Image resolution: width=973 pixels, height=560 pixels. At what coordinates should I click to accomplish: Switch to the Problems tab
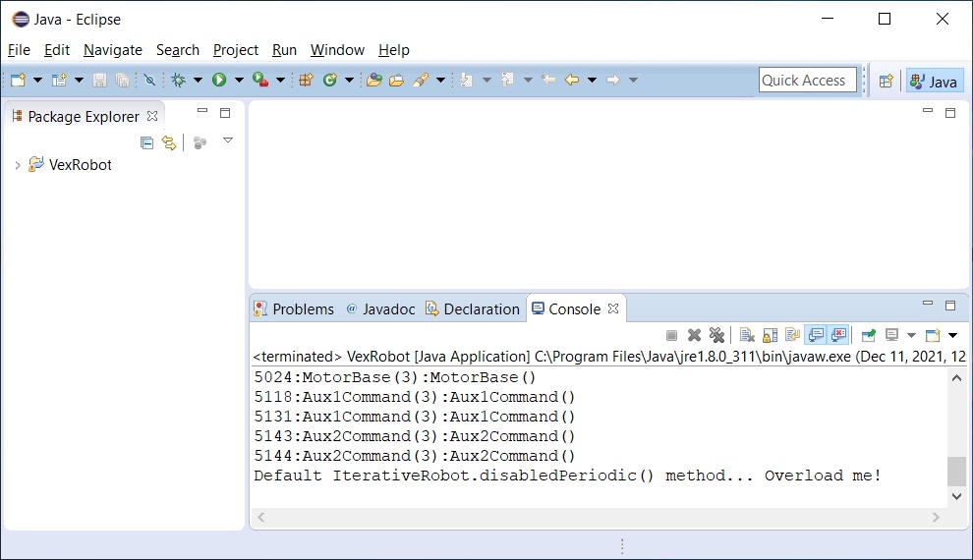pyautogui.click(x=294, y=308)
